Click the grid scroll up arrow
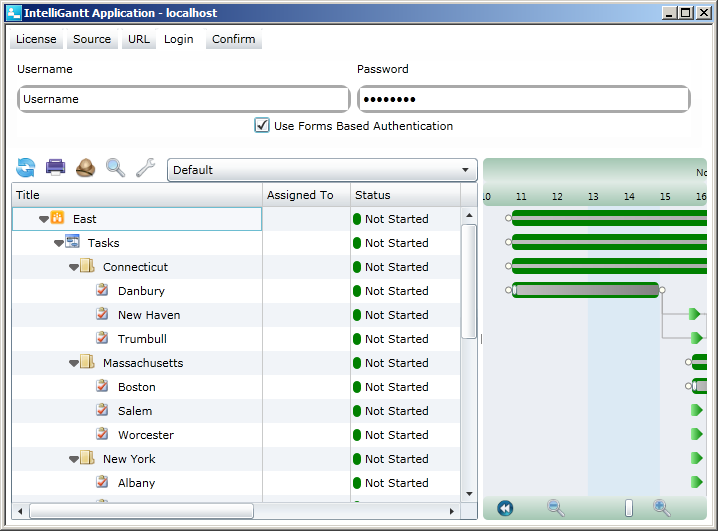Image resolution: width=718 pixels, height=531 pixels. [x=469, y=215]
